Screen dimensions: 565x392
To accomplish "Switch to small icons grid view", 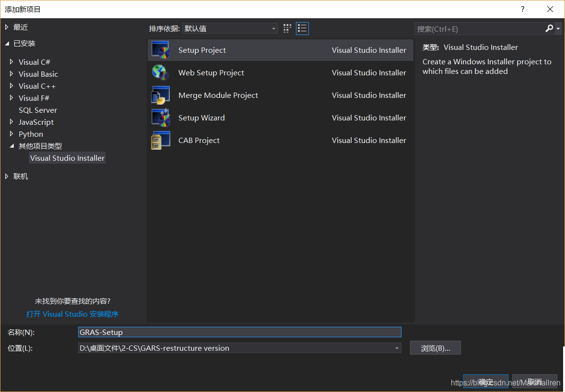I will [287, 28].
